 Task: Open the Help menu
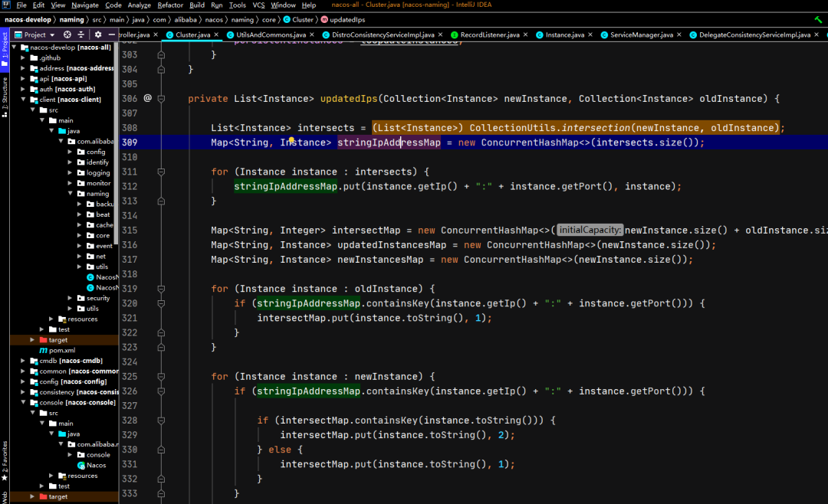[309, 5]
